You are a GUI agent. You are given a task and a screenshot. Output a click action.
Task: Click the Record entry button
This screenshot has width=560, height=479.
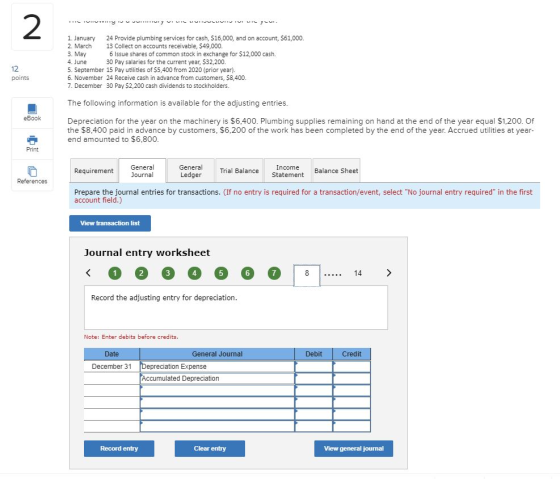(x=119, y=449)
